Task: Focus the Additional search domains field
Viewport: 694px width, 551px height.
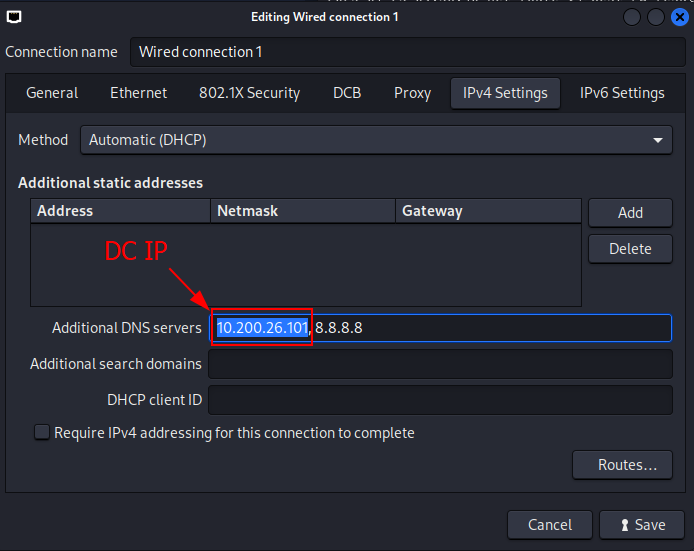Action: [x=440, y=364]
